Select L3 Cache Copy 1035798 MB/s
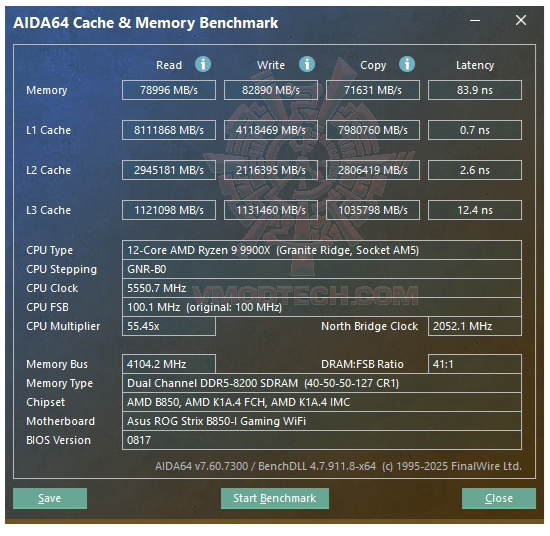Screen dimensions: 550x536 [x=373, y=210]
